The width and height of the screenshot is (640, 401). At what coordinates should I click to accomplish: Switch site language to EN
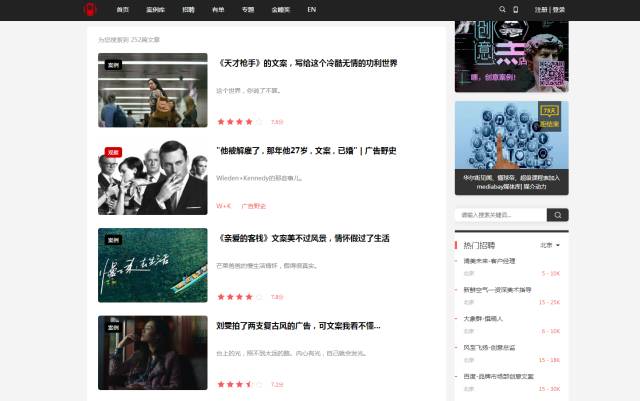click(311, 9)
